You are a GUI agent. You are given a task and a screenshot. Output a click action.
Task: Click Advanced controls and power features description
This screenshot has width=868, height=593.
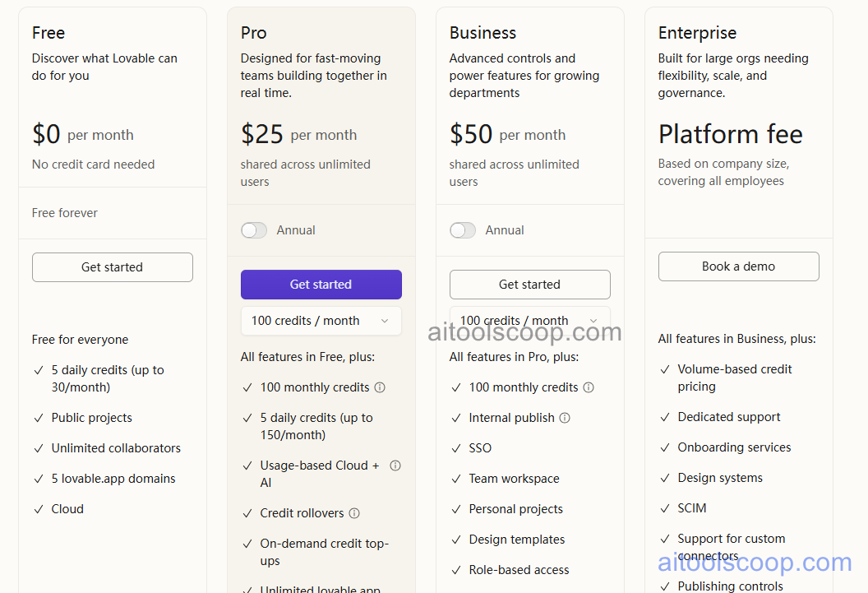click(x=524, y=76)
